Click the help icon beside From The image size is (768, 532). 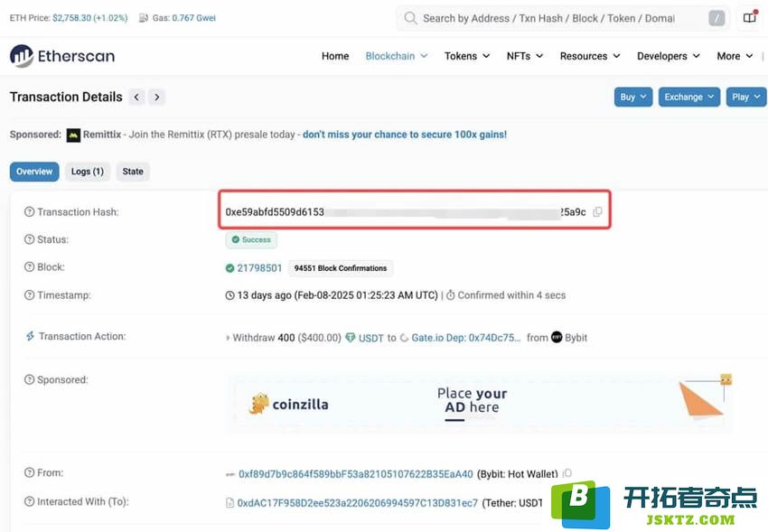point(30,472)
